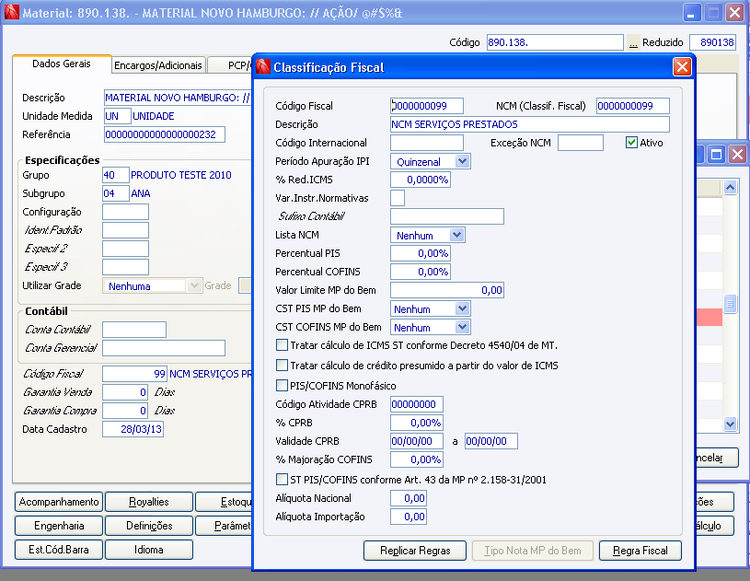Open the Utilizar Grade dropdown
Viewport: 750px width, 581px height.
(x=194, y=285)
